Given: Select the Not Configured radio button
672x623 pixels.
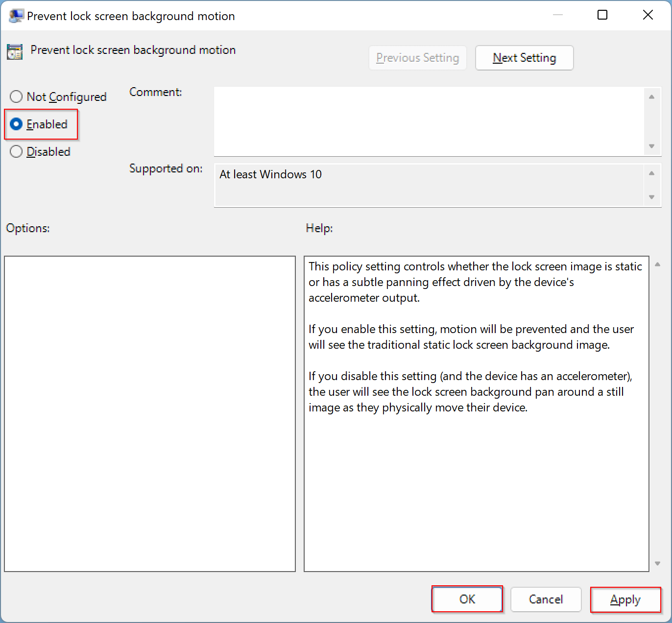Looking at the screenshot, I should (16, 96).
